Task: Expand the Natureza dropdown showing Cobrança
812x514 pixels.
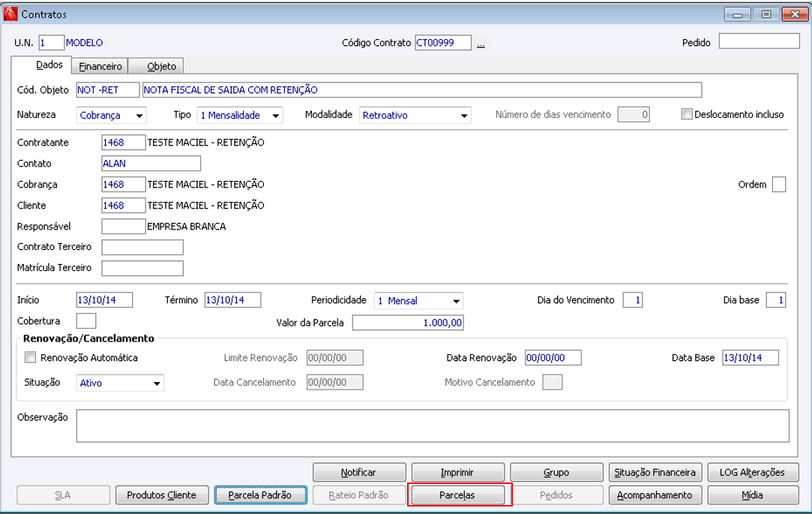Action: coord(111,115)
